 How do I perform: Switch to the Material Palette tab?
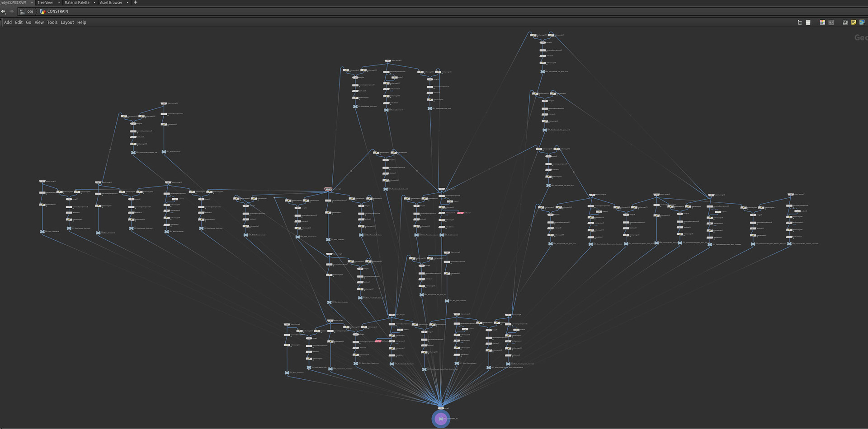(x=78, y=2)
